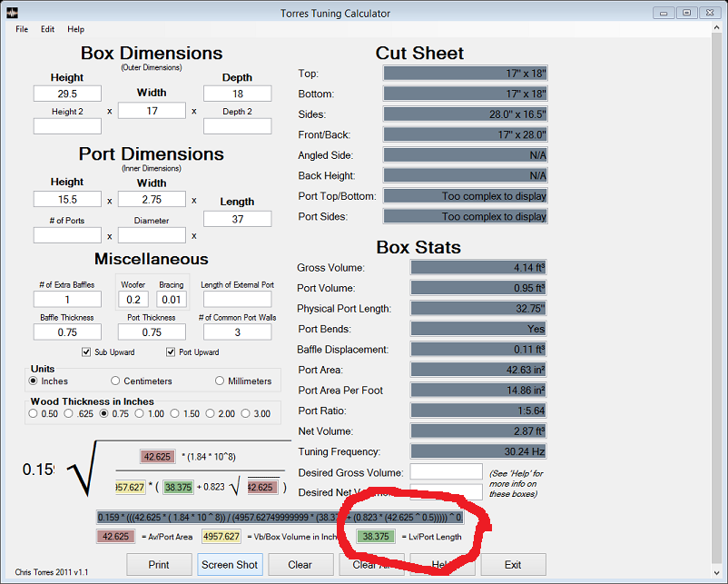The height and width of the screenshot is (584, 728).
Task: Toggle the Port Upward checkbox
Action: pos(171,352)
